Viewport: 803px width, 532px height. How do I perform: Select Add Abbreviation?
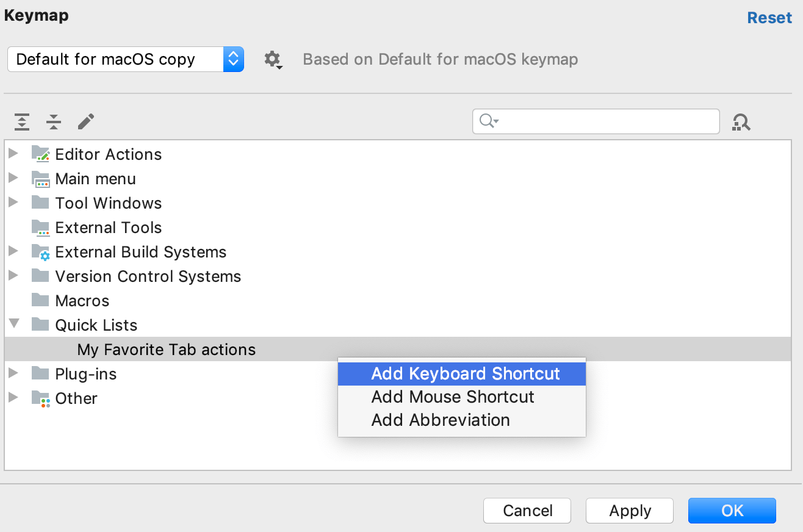440,420
